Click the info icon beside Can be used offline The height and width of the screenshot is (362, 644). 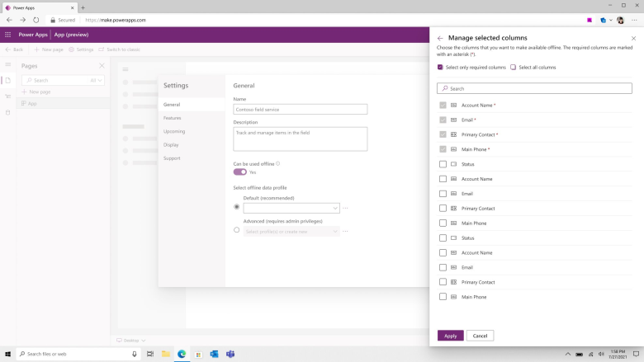278,163
